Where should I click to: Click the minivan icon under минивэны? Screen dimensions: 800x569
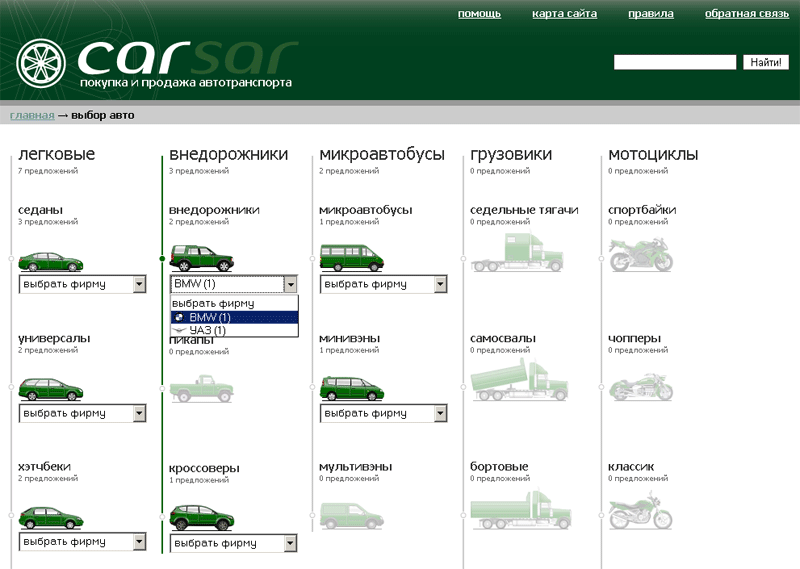pos(351,388)
